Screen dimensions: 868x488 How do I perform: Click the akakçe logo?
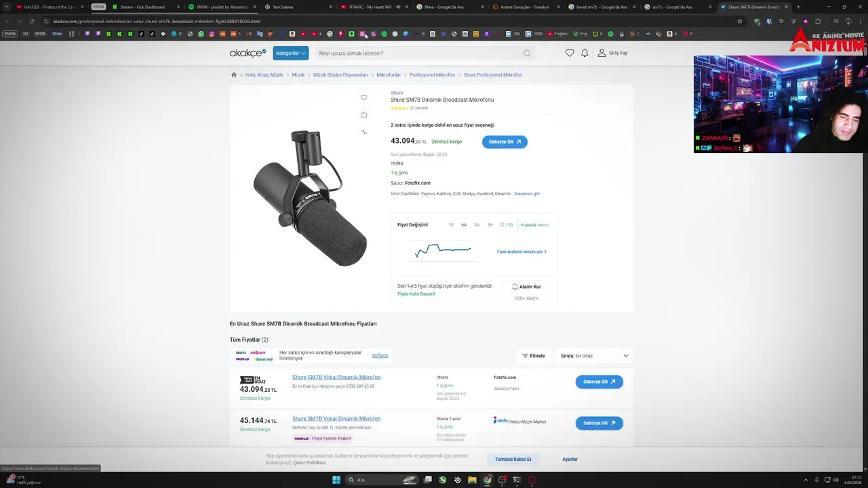click(248, 53)
